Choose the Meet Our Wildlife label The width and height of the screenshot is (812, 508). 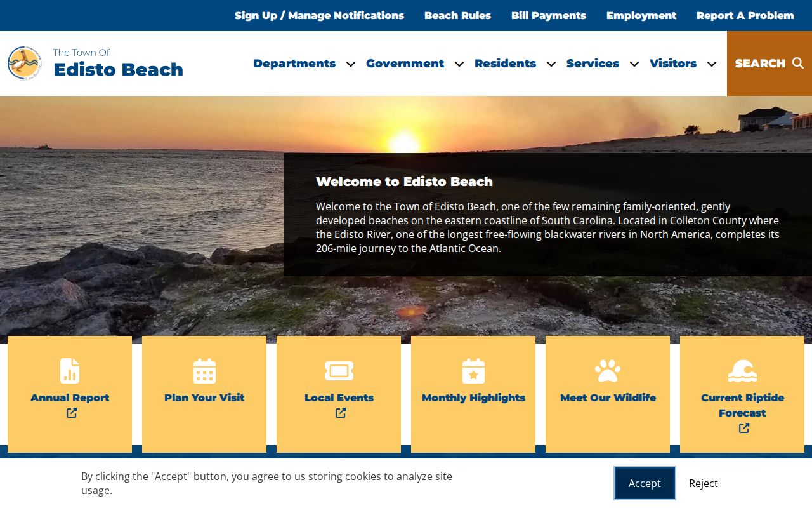tap(608, 398)
